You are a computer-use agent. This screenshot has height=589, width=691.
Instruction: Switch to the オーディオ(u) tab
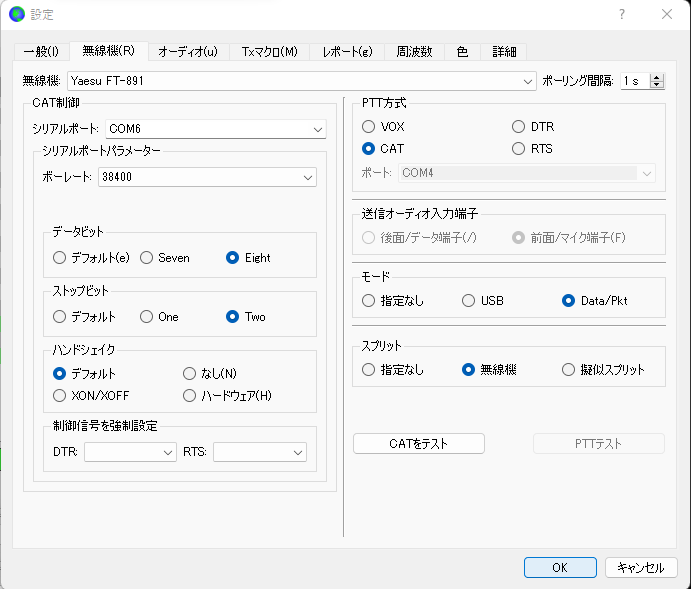point(188,52)
